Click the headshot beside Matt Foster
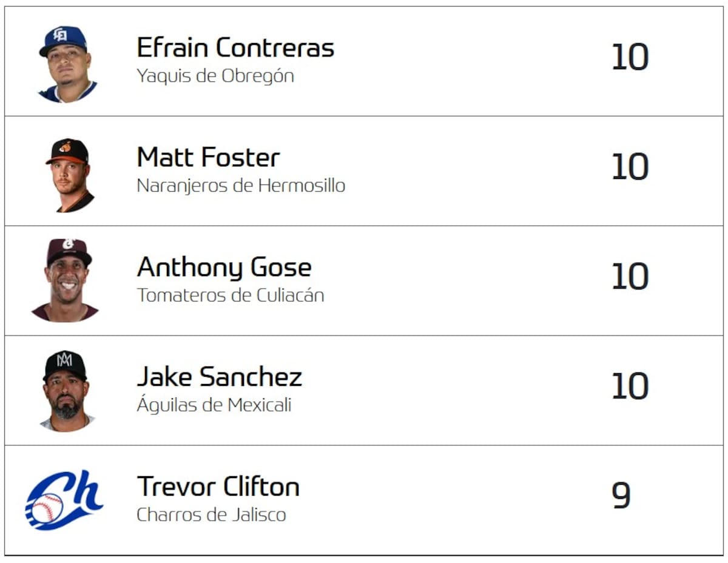The width and height of the screenshot is (728, 563). click(x=69, y=175)
